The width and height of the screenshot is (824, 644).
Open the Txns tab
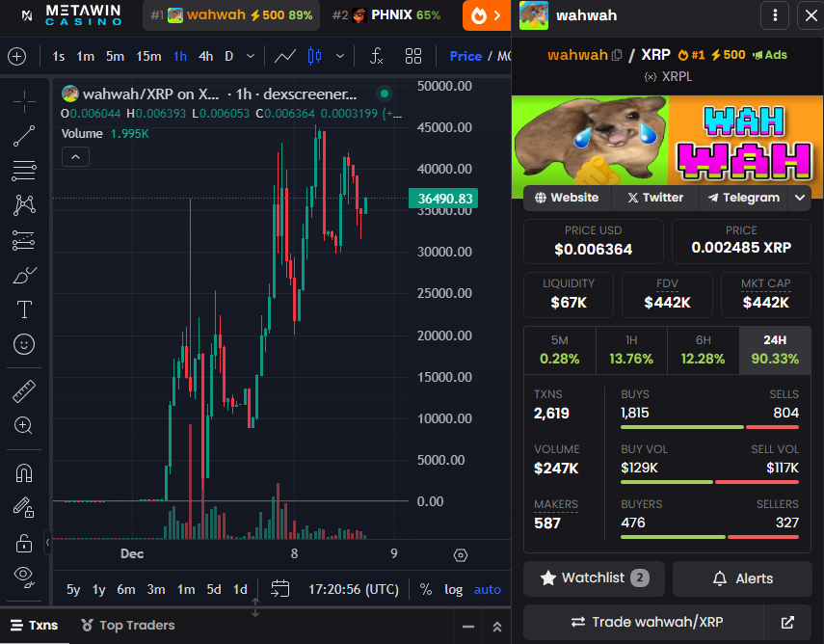34,625
